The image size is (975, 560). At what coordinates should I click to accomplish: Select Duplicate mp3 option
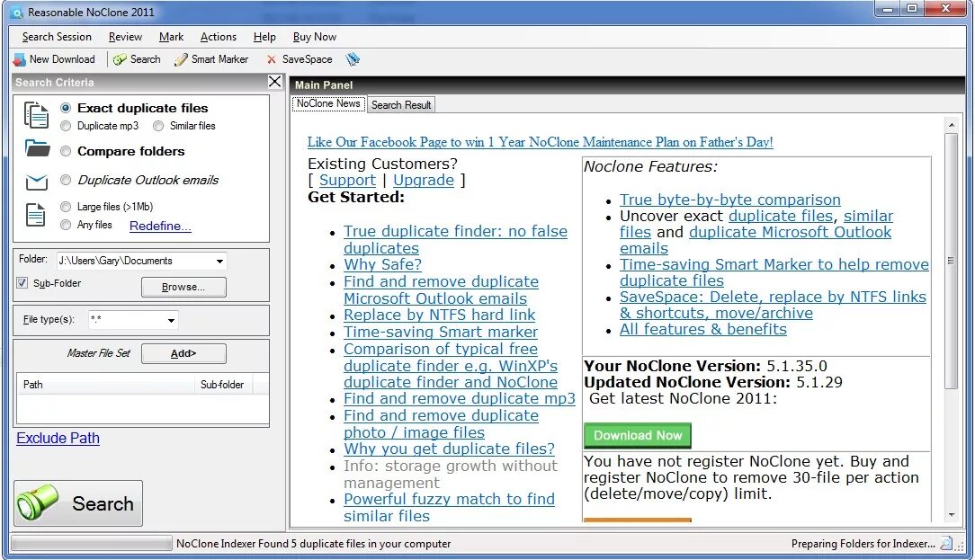tap(66, 126)
